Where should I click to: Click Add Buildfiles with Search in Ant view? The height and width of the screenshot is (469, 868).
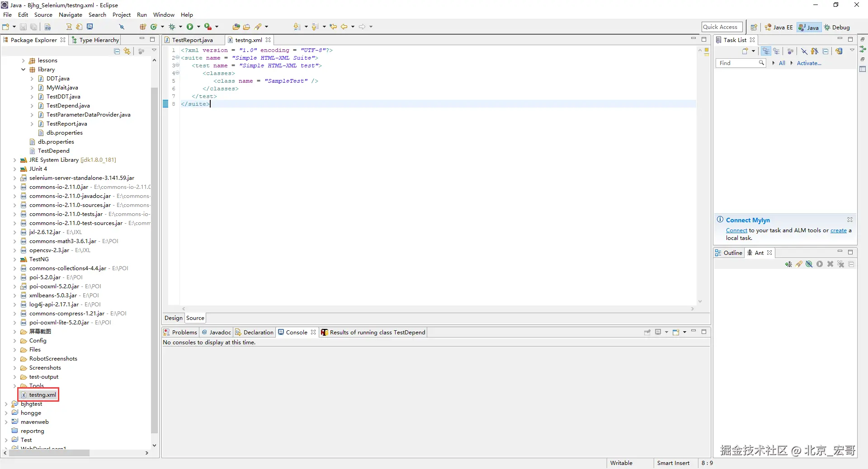pos(799,264)
